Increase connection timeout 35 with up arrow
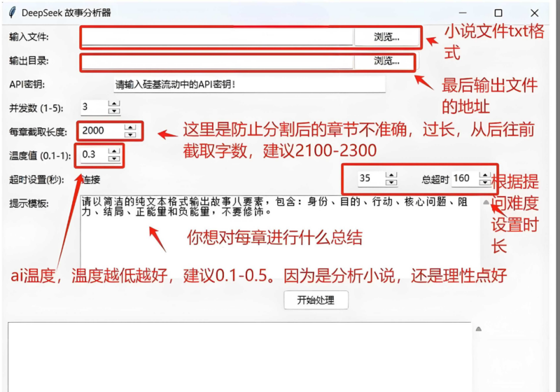560x392 pixels. pyautogui.click(x=391, y=175)
